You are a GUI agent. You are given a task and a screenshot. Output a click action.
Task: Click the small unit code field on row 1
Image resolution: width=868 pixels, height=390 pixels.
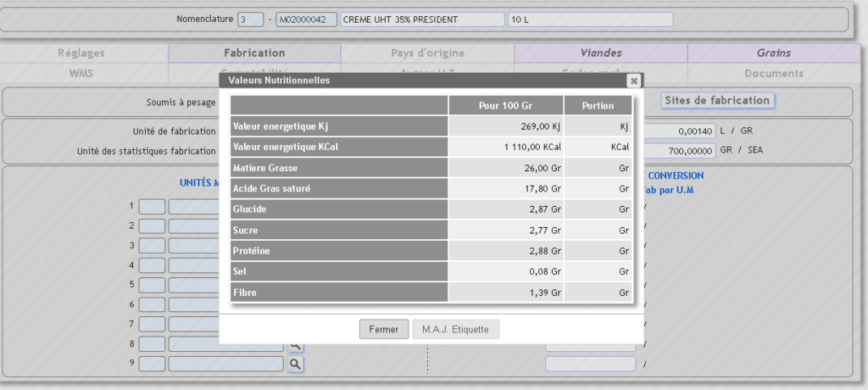[x=152, y=206]
